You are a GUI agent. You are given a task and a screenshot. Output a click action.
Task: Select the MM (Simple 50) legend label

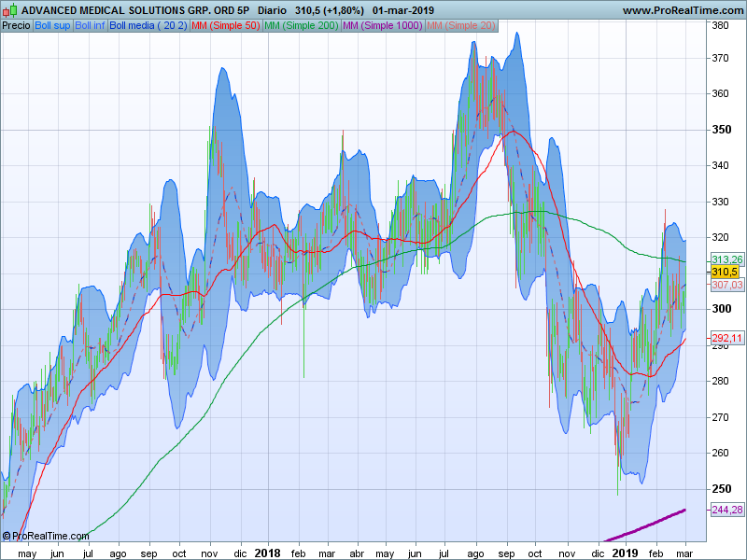point(226,26)
